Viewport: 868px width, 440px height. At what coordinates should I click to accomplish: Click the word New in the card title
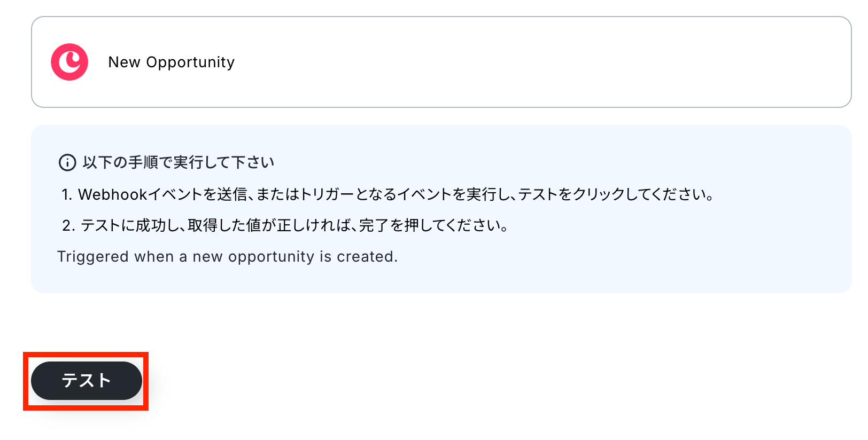pyautogui.click(x=124, y=62)
